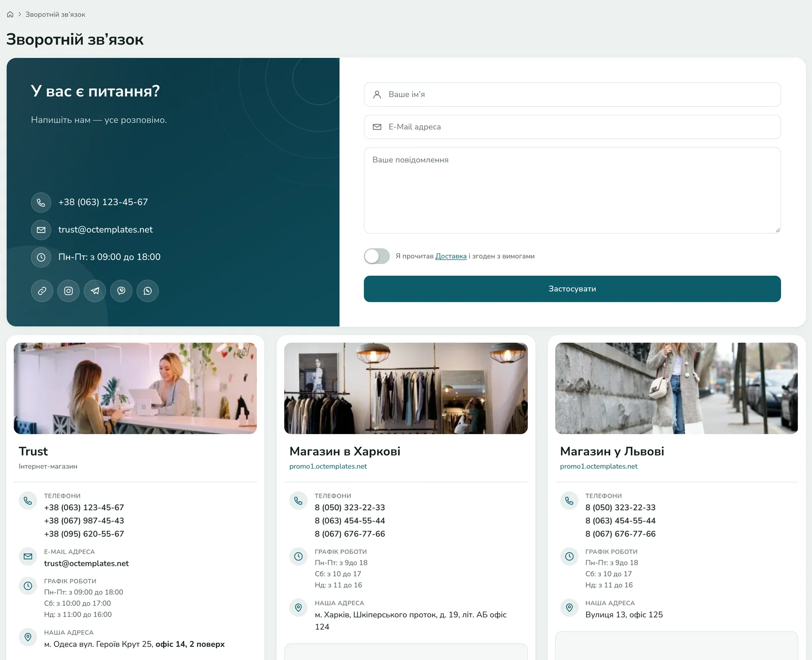Click the Зворотній зв'язок breadcrumb item
Image resolution: width=812 pixels, height=660 pixels.
pos(55,15)
